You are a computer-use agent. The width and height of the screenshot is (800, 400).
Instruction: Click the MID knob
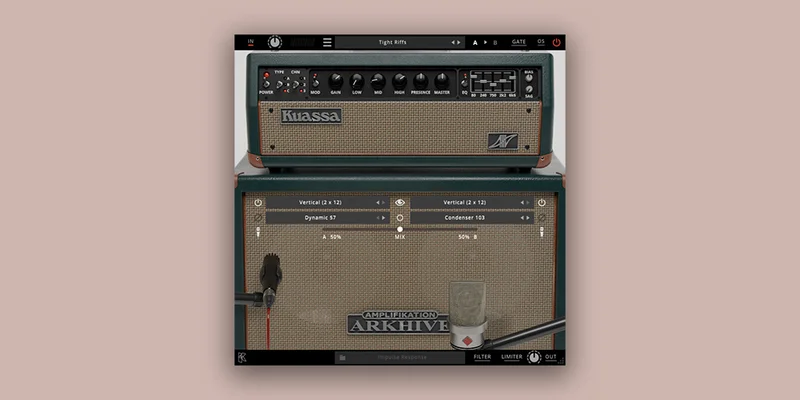pyautogui.click(x=378, y=81)
